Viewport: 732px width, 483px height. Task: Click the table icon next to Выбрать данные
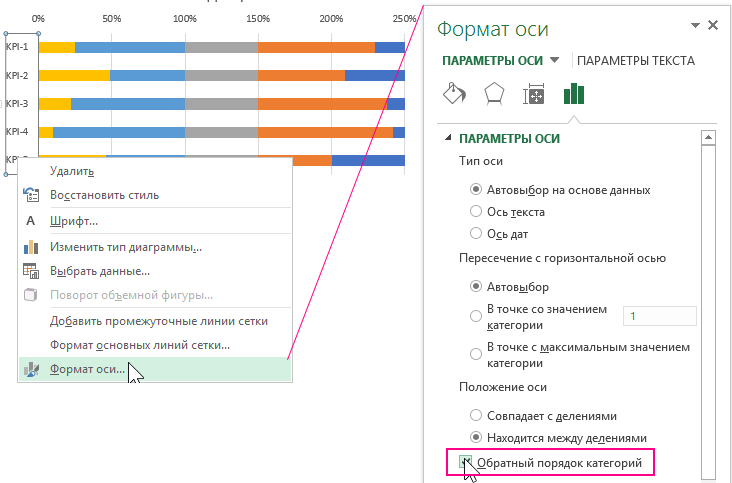[x=31, y=271]
